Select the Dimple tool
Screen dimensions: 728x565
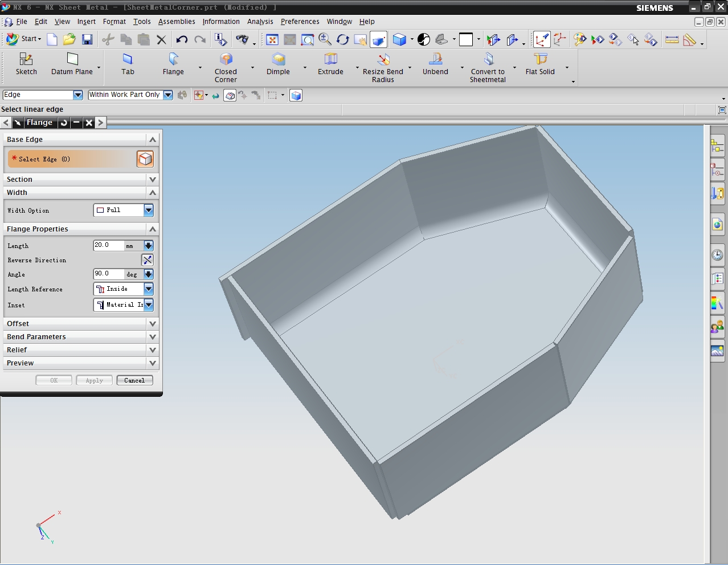(x=278, y=64)
